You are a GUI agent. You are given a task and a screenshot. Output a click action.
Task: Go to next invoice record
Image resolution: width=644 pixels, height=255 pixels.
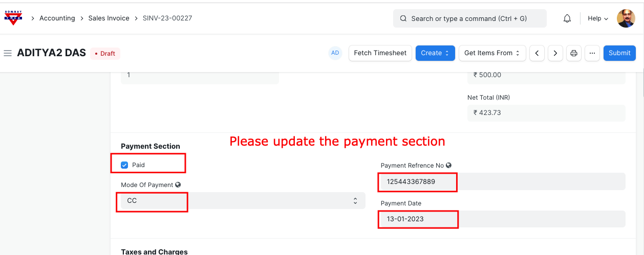coord(555,53)
